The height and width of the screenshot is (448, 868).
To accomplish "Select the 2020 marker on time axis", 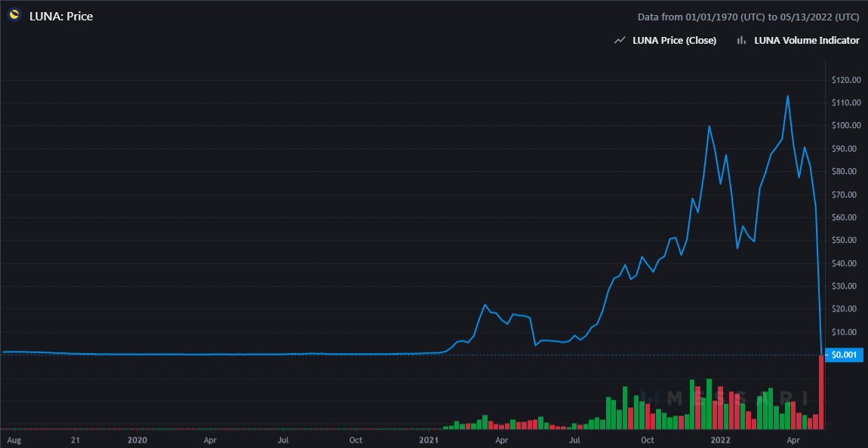I will (x=137, y=440).
